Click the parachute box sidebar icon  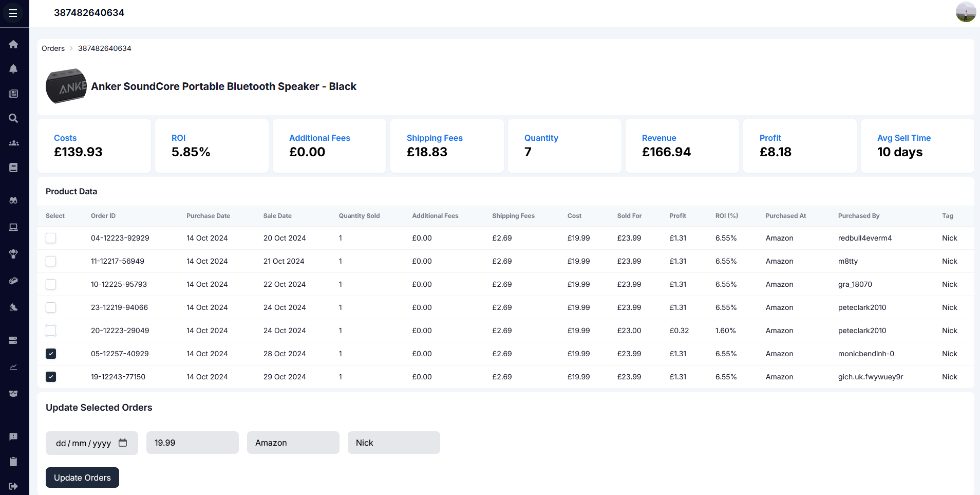point(13,253)
